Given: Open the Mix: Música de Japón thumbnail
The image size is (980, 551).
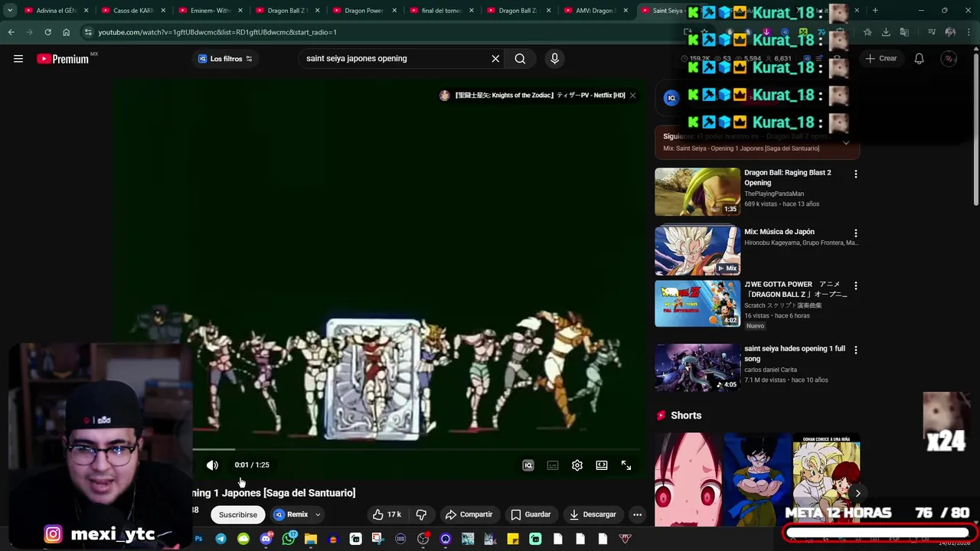Looking at the screenshot, I should 697,250.
